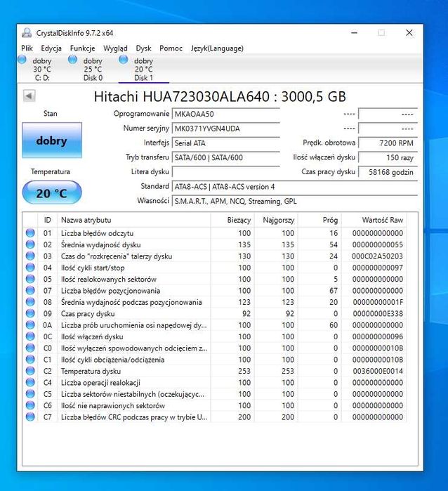Viewport: 448px width, 491px height.
Task: Click the CrystalDiskInfo app icon in title bar
Action: (27, 33)
